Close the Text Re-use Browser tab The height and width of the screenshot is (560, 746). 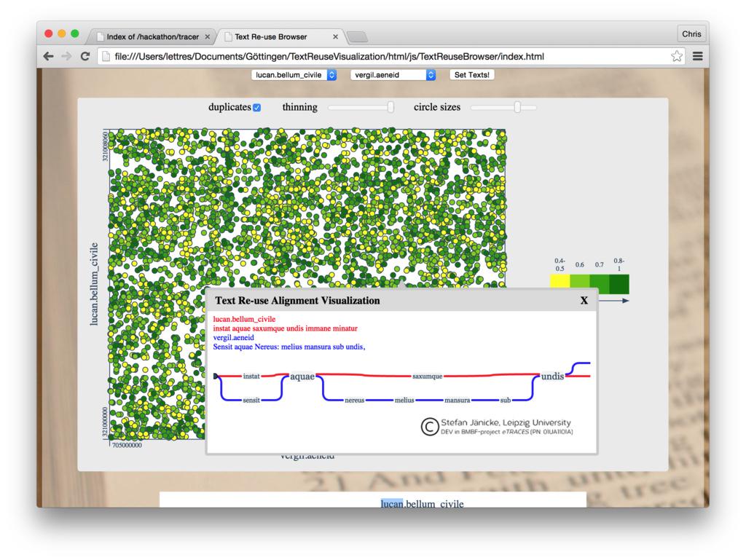(335, 36)
